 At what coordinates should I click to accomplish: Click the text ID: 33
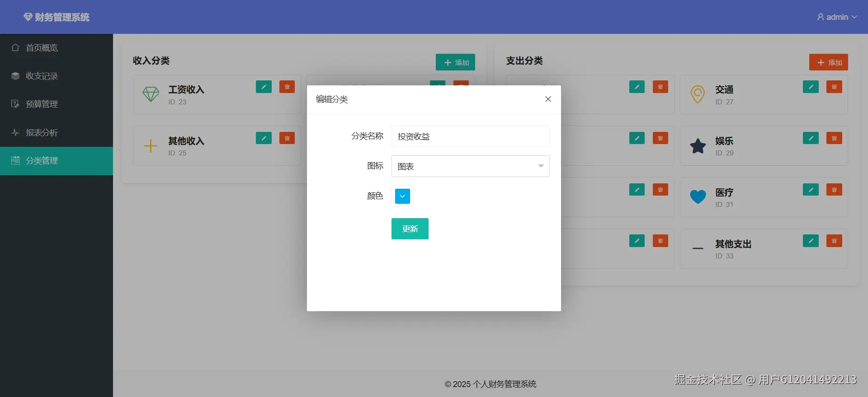724,256
